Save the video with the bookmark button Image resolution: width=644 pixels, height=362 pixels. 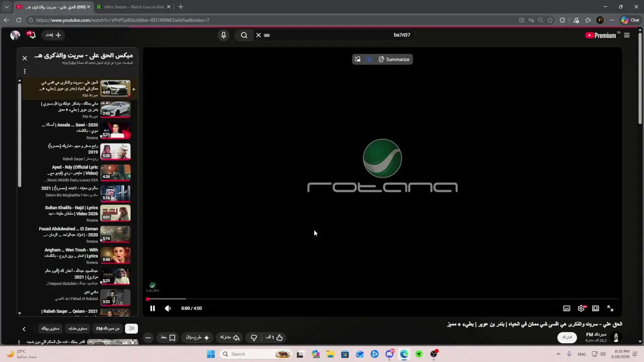click(168, 337)
